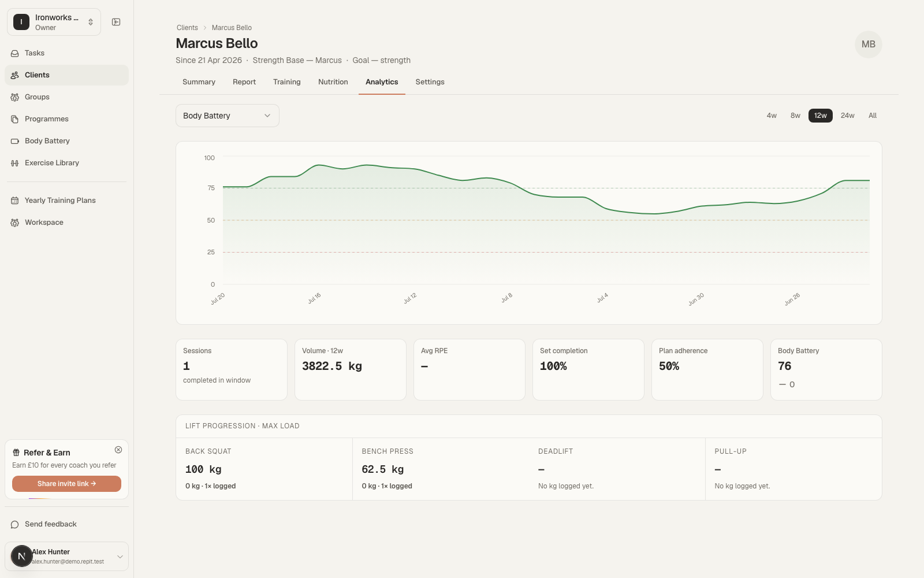The image size is (924, 578).
Task: Click the Alex Hunter avatar
Action: (x=22, y=556)
